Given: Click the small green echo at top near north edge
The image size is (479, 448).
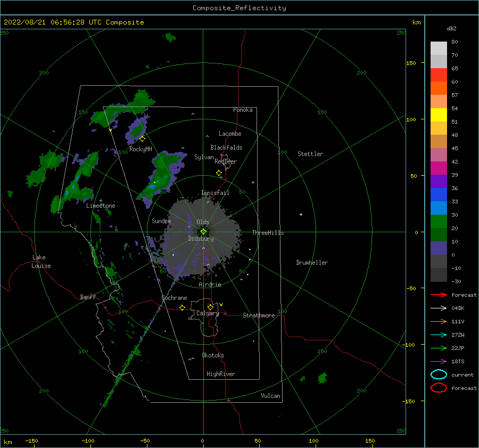Looking at the screenshot, I should 170,37.
